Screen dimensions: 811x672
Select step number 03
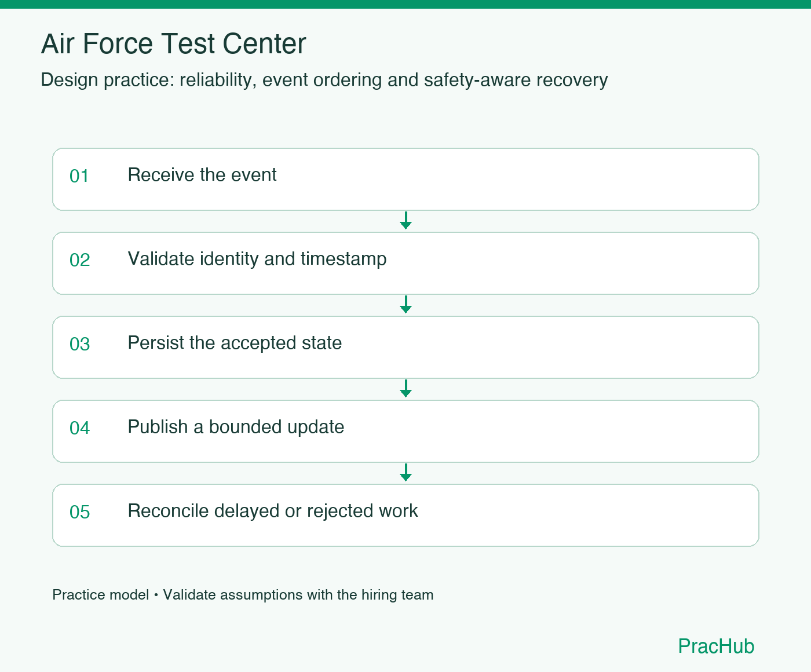tap(79, 344)
